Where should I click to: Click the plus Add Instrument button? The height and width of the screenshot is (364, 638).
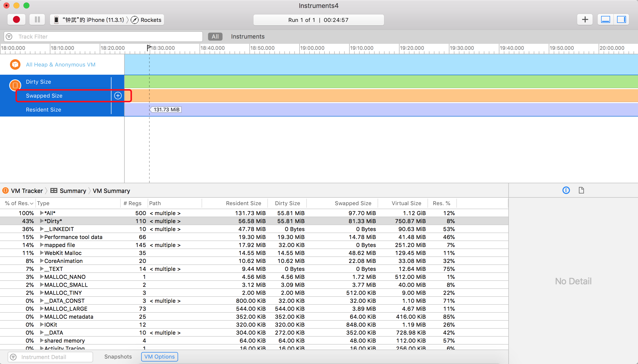coord(585,19)
